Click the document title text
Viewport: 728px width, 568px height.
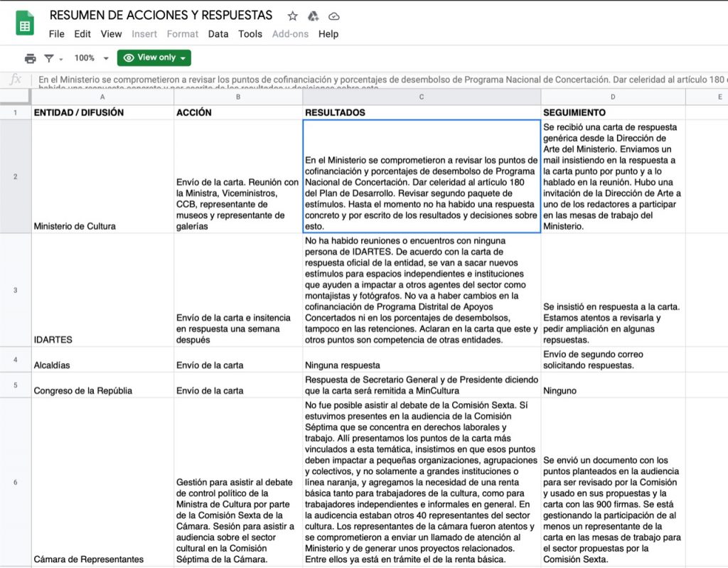click(x=161, y=15)
